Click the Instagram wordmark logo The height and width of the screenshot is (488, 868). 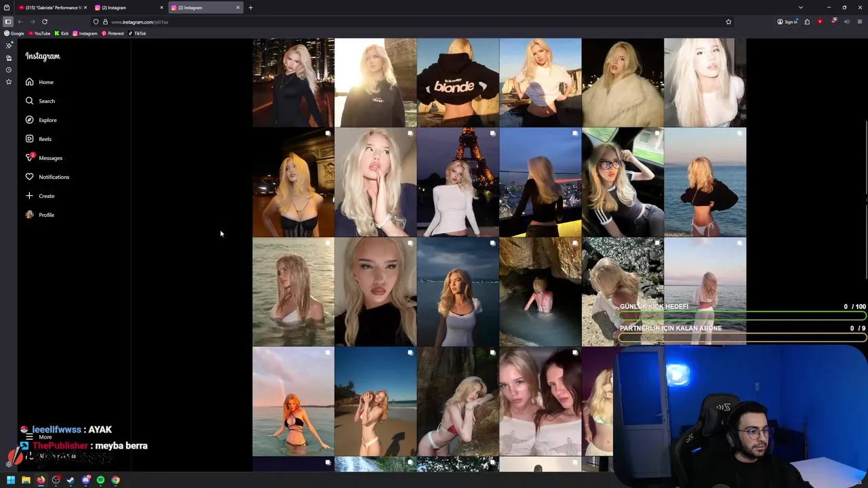(x=43, y=56)
